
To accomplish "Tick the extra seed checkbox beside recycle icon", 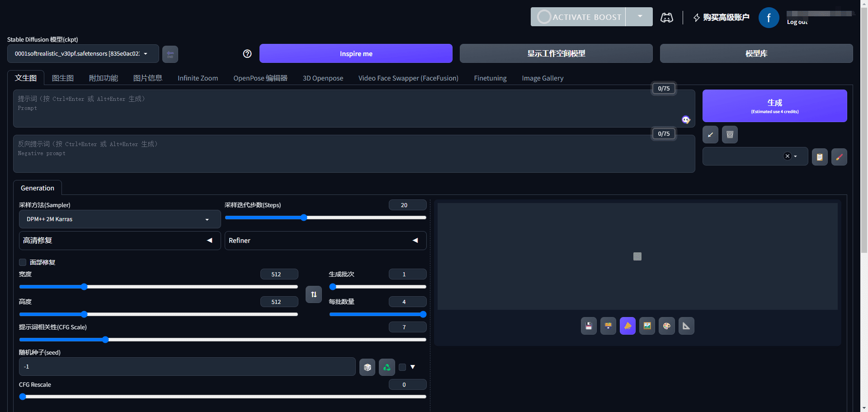I will coord(402,367).
